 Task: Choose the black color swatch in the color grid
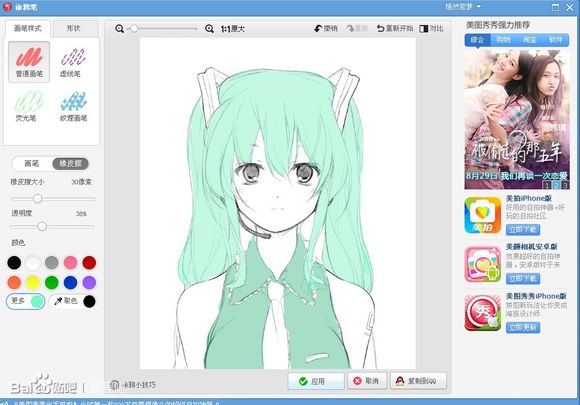pos(14,263)
